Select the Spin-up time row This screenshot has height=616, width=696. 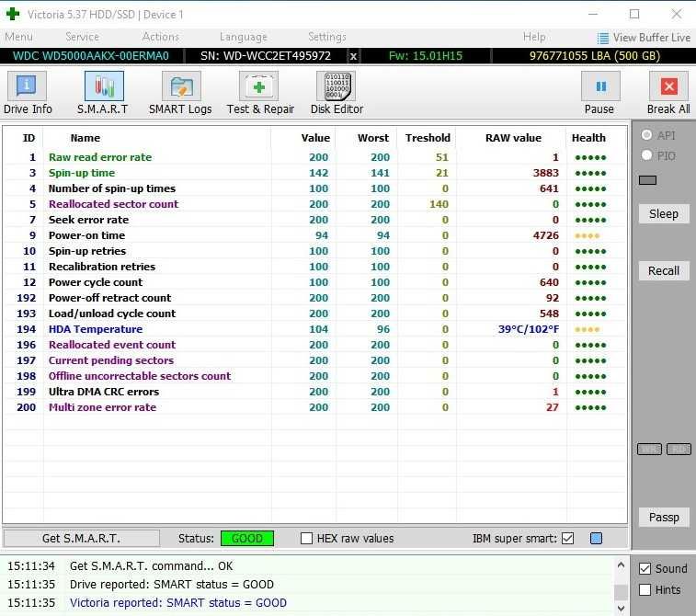click(314, 173)
